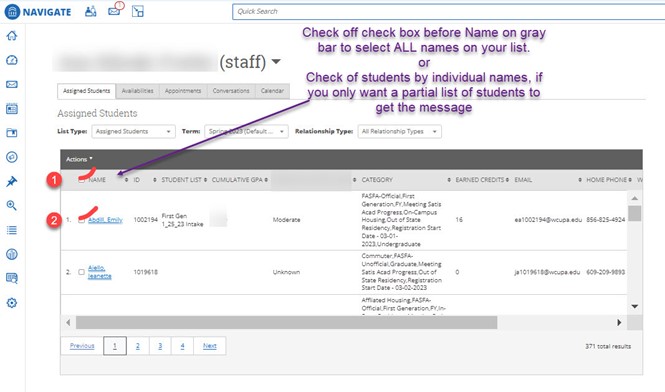This screenshot has height=392, width=665.
Task: Open the magnifier advanced search icon in sidebar
Action: [x=12, y=206]
